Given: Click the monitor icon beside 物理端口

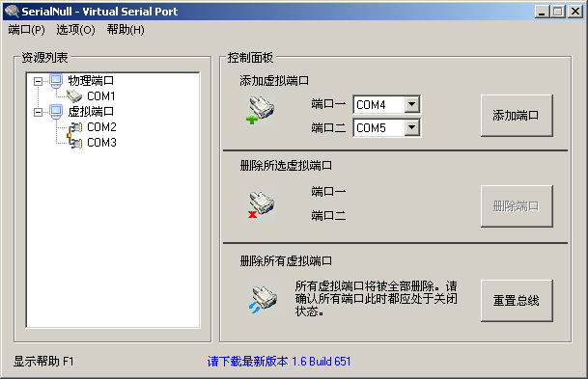Looking at the screenshot, I should click(56, 80).
